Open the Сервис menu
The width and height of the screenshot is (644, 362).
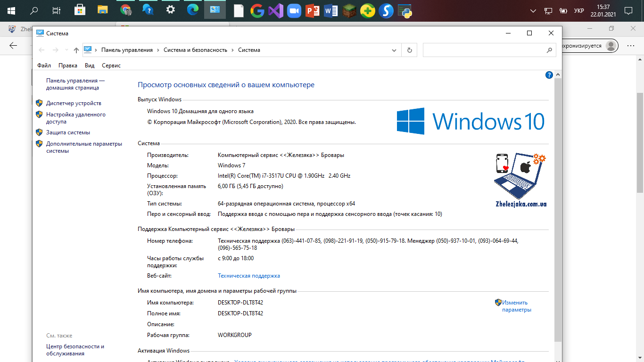click(x=111, y=66)
